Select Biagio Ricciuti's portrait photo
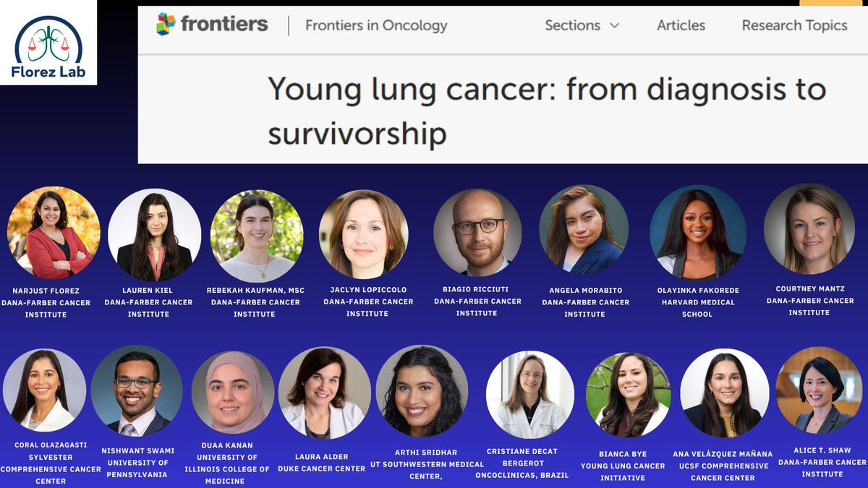 (477, 232)
